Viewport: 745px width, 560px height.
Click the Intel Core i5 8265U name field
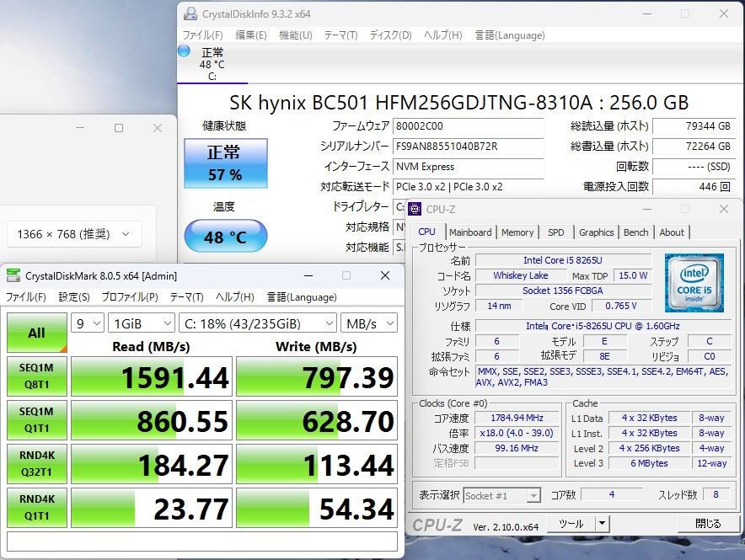(x=563, y=260)
